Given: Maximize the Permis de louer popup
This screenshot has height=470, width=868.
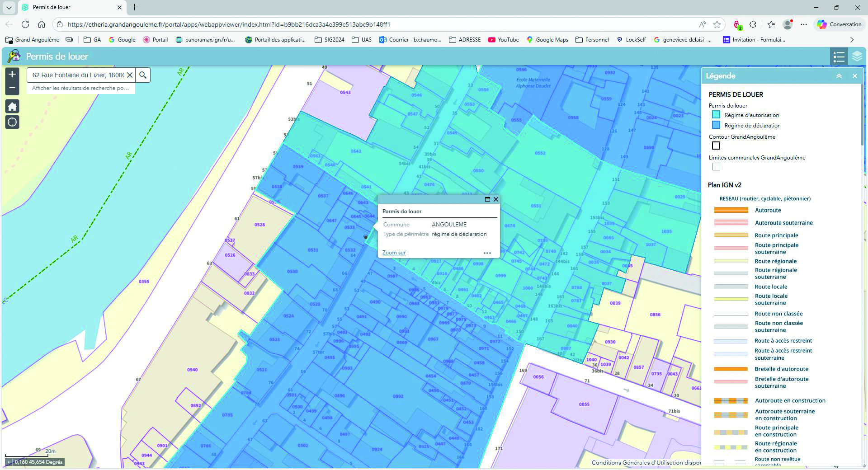Looking at the screenshot, I should 487,199.
